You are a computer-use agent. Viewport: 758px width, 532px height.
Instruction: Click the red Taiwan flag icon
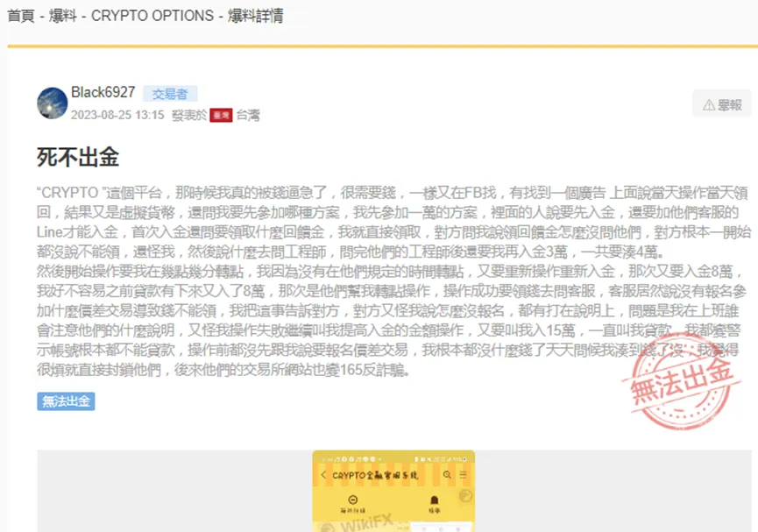click(x=222, y=115)
